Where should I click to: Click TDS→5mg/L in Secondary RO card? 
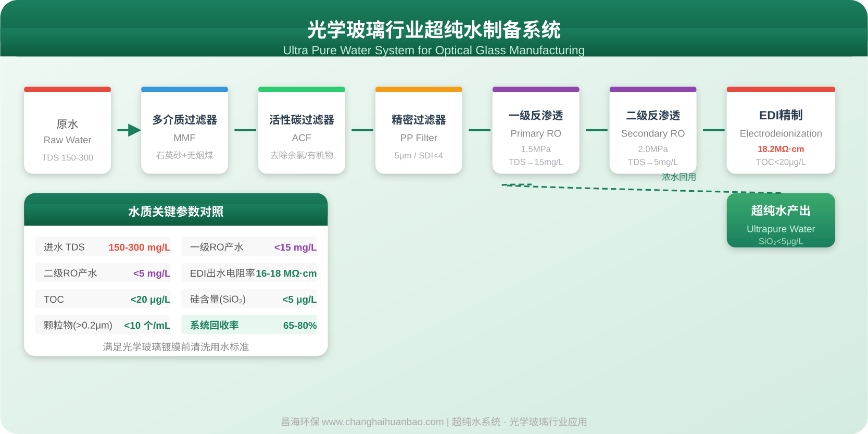point(653,162)
